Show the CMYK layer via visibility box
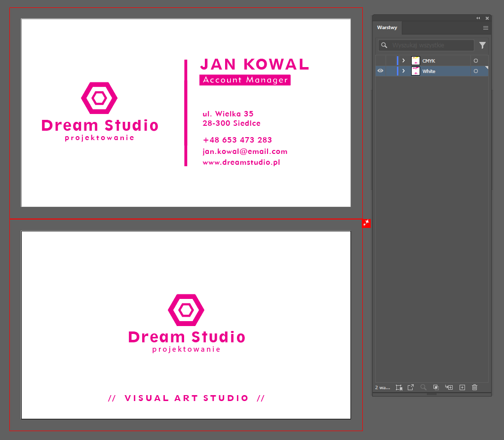Viewport: 504px width, 440px height. click(380, 61)
